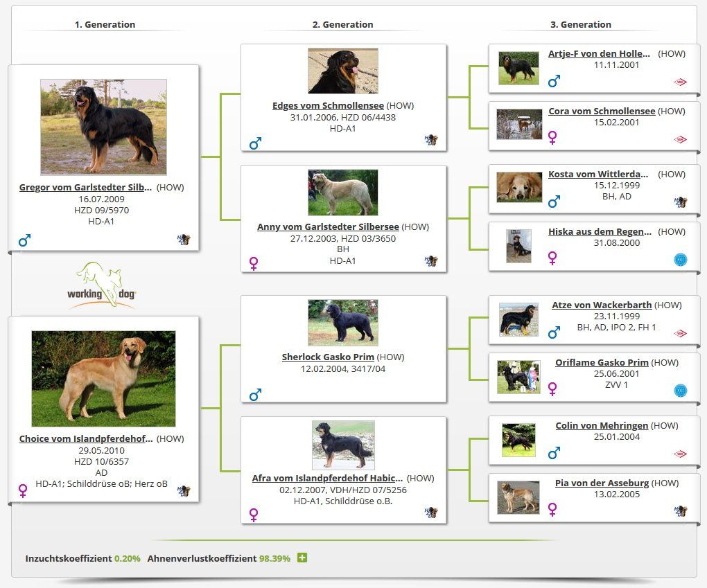Image resolution: width=707 pixels, height=588 pixels.
Task: Click the male symbol on Colin von Mehringen card
Action: [x=554, y=453]
